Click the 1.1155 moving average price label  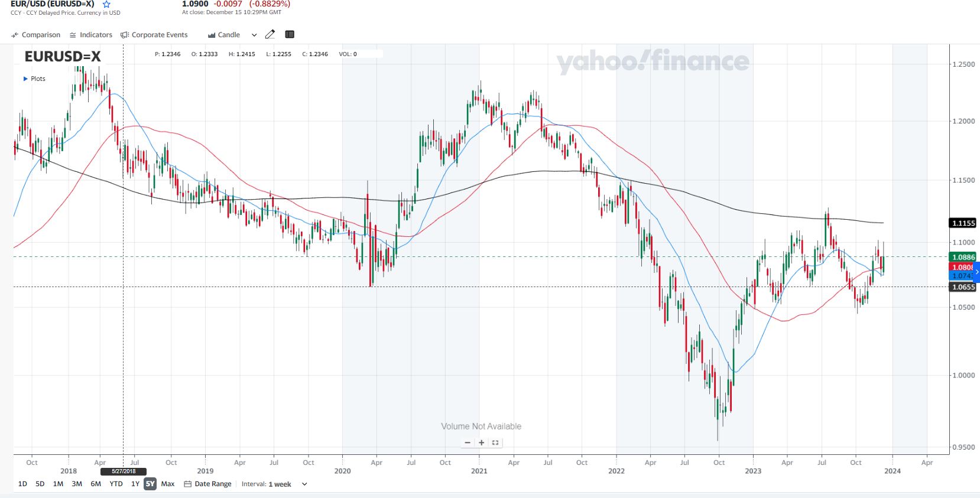click(963, 223)
